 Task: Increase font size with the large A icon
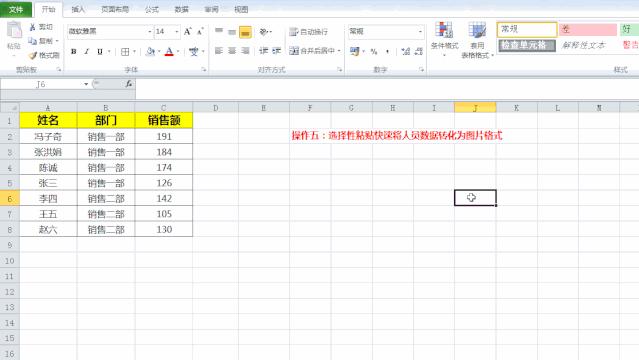tap(187, 31)
